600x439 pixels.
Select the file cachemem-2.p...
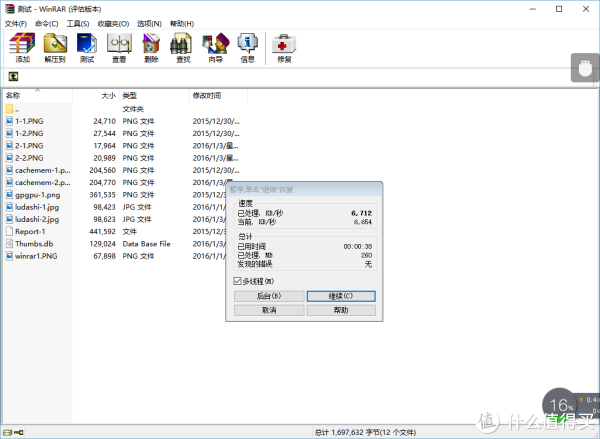point(42,182)
